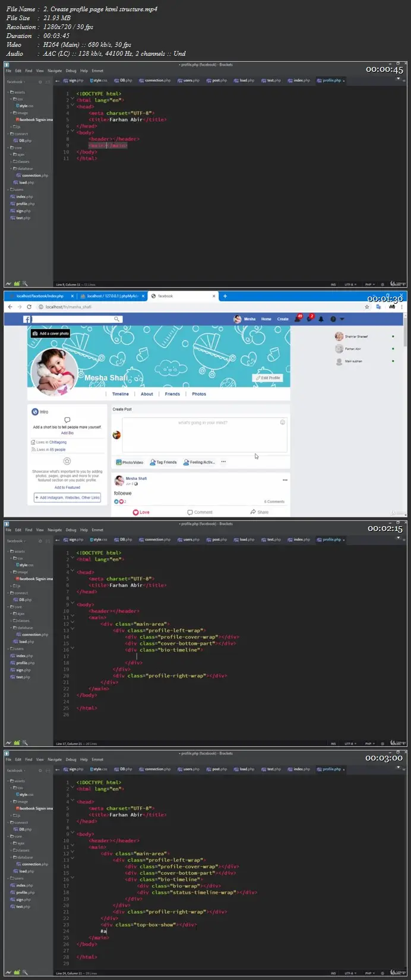Image resolution: width=411 pixels, height=980 pixels.
Task: Click Add a cover photo button
Action: coord(50,333)
